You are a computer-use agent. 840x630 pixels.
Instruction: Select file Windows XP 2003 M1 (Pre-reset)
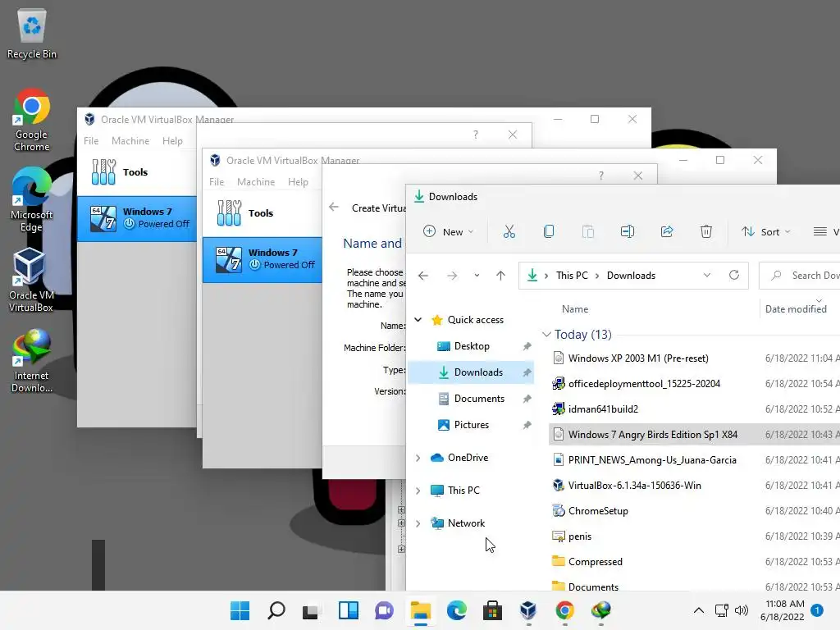click(x=694, y=358)
